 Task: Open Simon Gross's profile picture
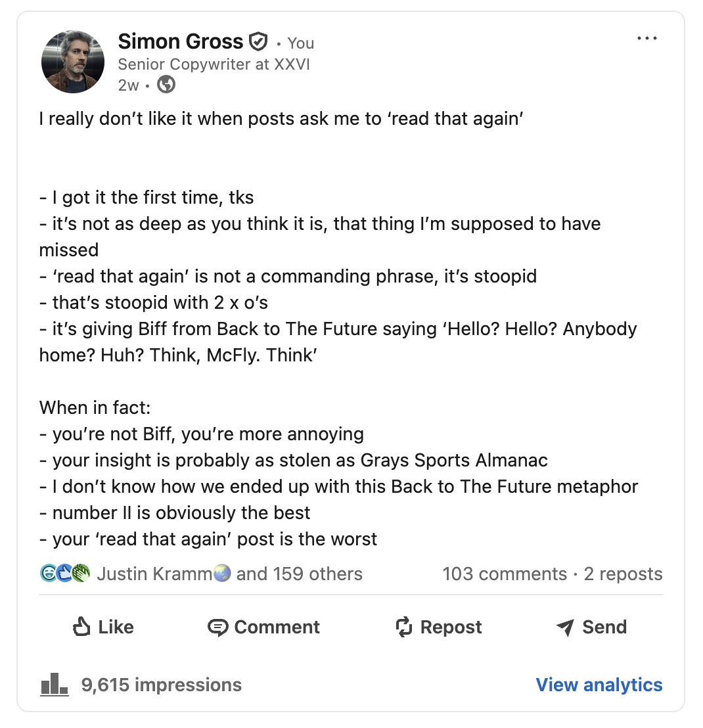tap(73, 62)
